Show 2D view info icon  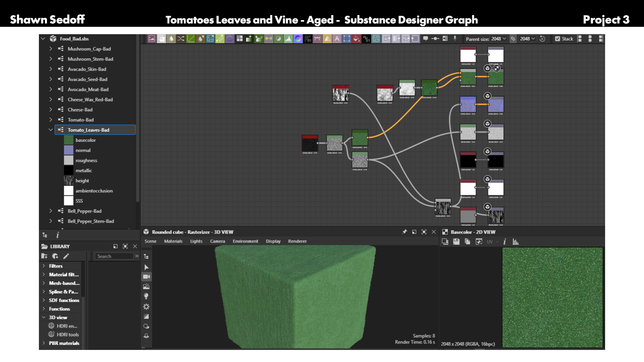(504, 241)
